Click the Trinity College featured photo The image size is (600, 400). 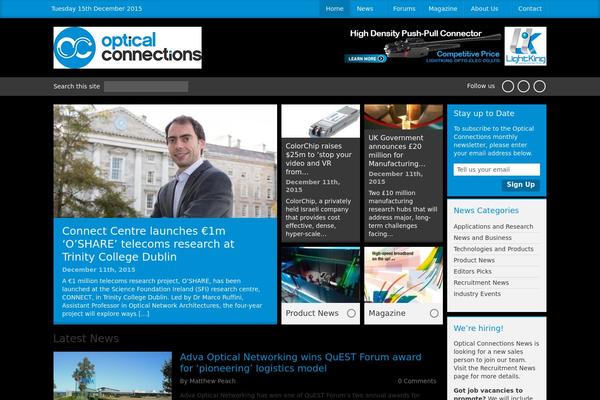[x=165, y=161]
